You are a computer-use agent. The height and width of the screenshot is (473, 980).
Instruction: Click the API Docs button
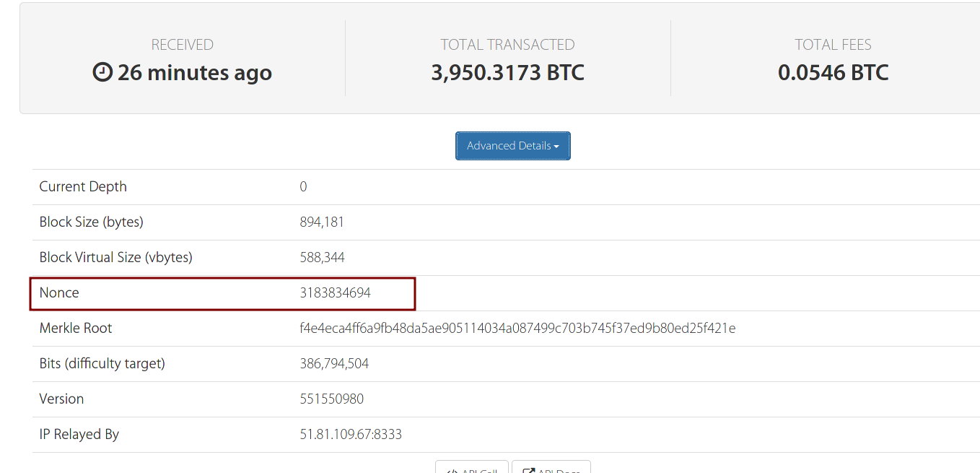point(551,467)
